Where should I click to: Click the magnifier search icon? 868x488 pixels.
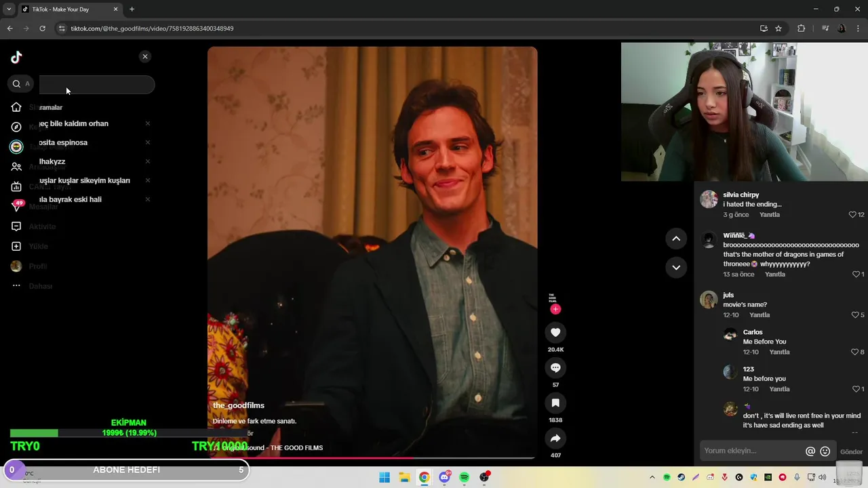tap(16, 84)
